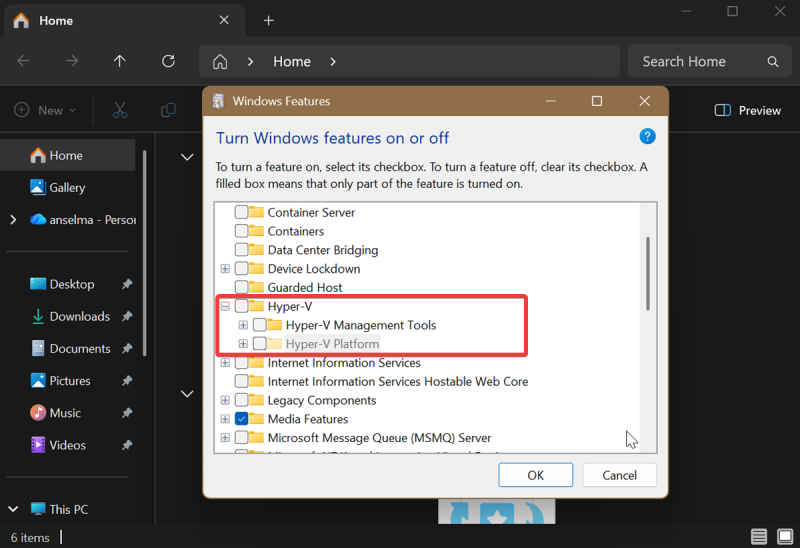Screen dimensions: 800x548
Task: Go back in File Explorer
Action: (x=23, y=61)
